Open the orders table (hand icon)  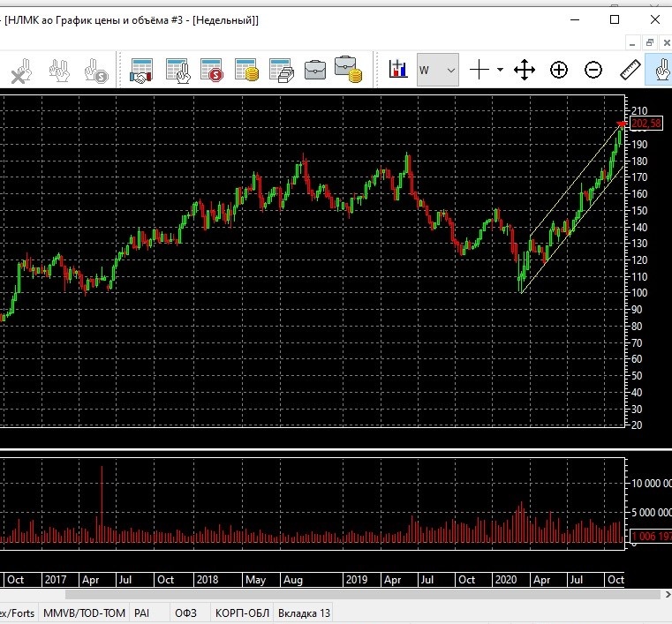coord(177,71)
